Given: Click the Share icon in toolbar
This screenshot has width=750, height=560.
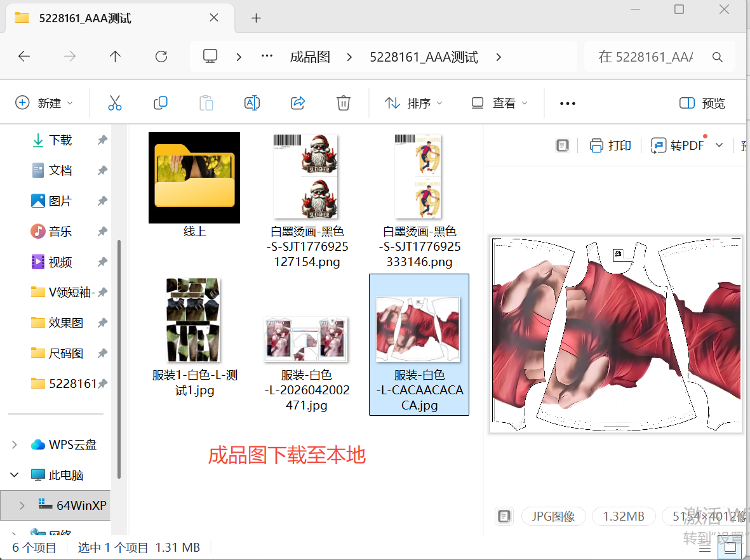Looking at the screenshot, I should coord(297,103).
